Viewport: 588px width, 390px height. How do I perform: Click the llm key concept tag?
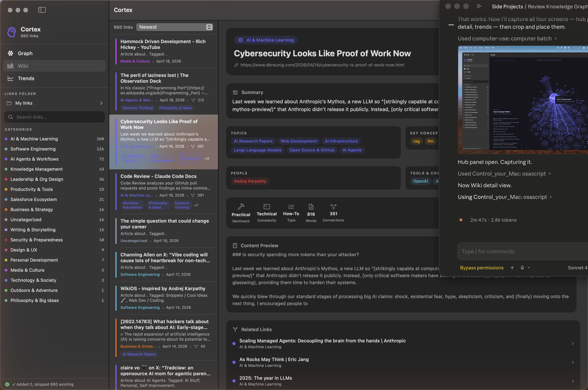point(430,141)
